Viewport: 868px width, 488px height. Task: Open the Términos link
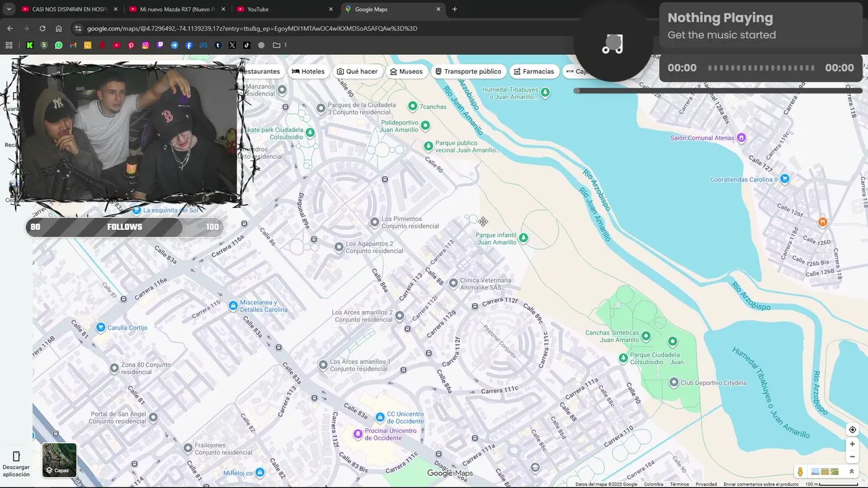679,484
